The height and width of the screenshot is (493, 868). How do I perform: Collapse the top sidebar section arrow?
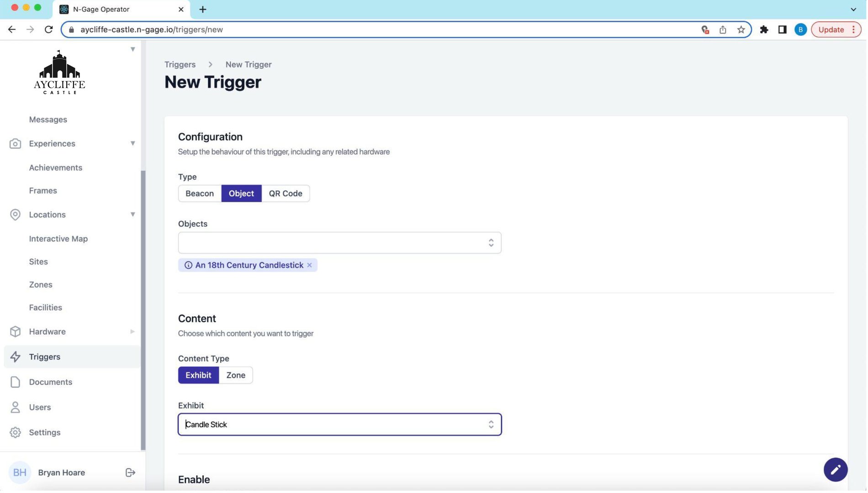(x=133, y=49)
